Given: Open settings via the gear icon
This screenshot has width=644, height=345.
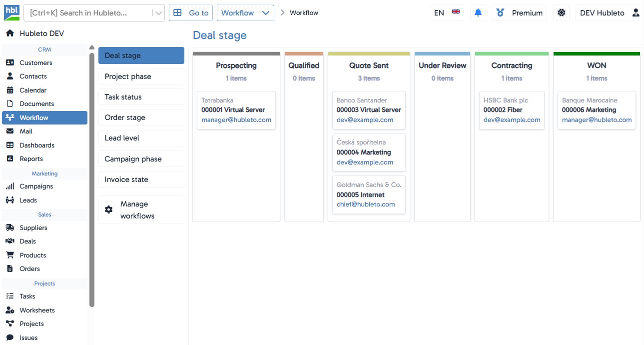Looking at the screenshot, I should pos(562,13).
